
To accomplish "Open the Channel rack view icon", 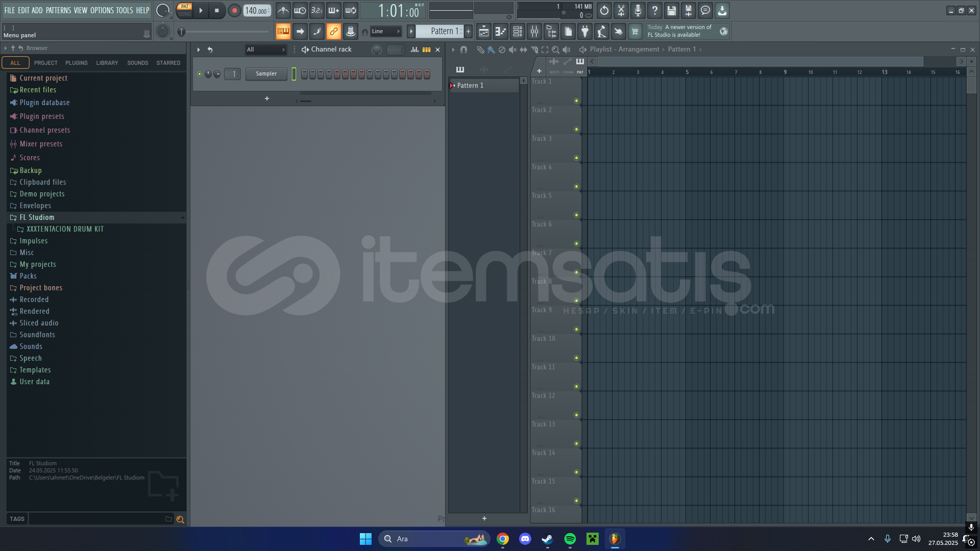I will point(518,32).
